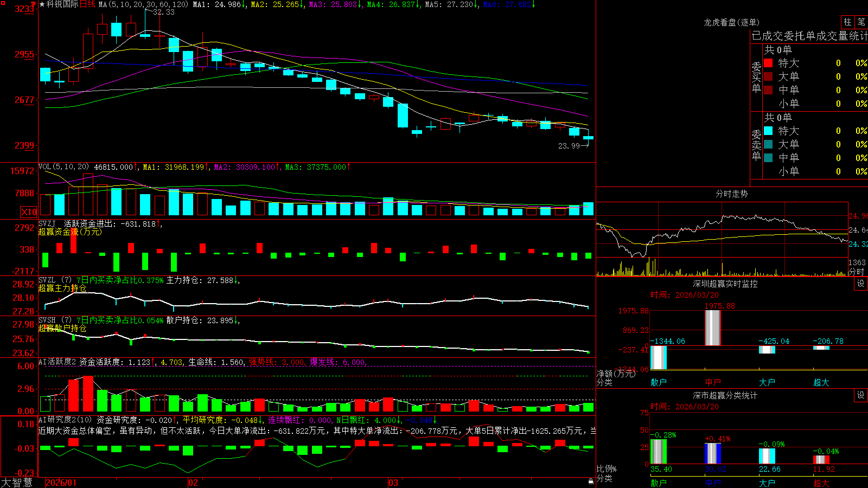
Task: Click the 散户 bar valued -1344.06
Action: coord(659,357)
